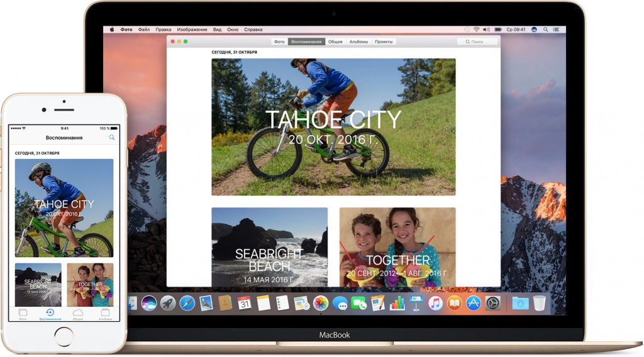Tap Общие cloud tab on iPhone
The width and height of the screenshot is (644, 357).
click(x=77, y=314)
